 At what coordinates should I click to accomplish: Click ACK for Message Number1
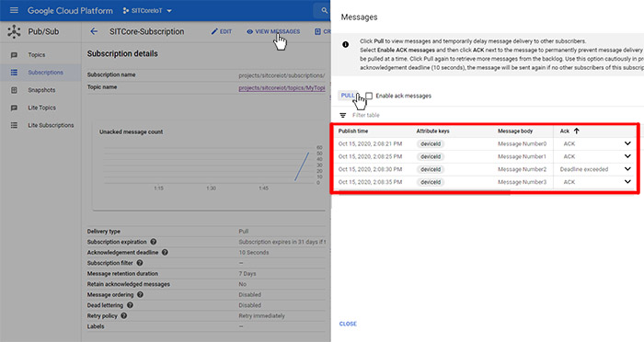tap(569, 157)
